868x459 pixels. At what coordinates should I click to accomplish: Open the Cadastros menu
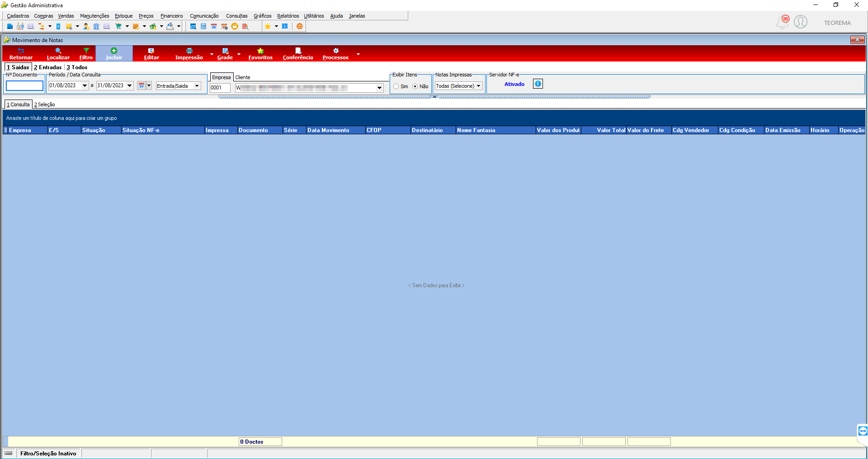coord(18,16)
